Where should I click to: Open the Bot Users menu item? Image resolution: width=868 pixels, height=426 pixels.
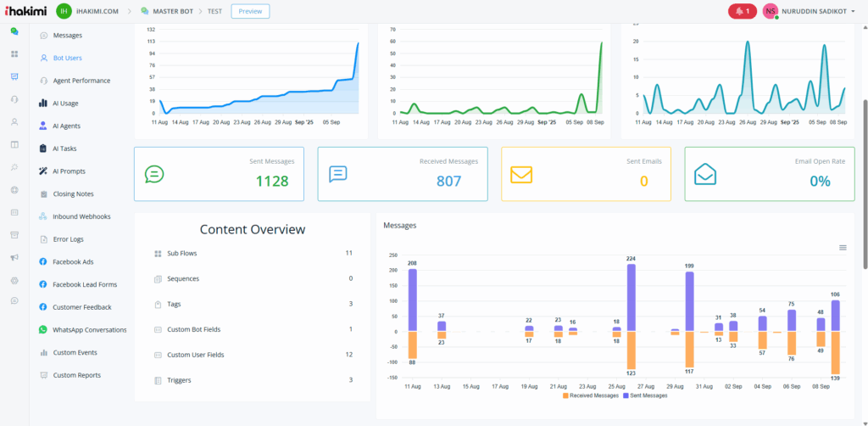tap(67, 58)
